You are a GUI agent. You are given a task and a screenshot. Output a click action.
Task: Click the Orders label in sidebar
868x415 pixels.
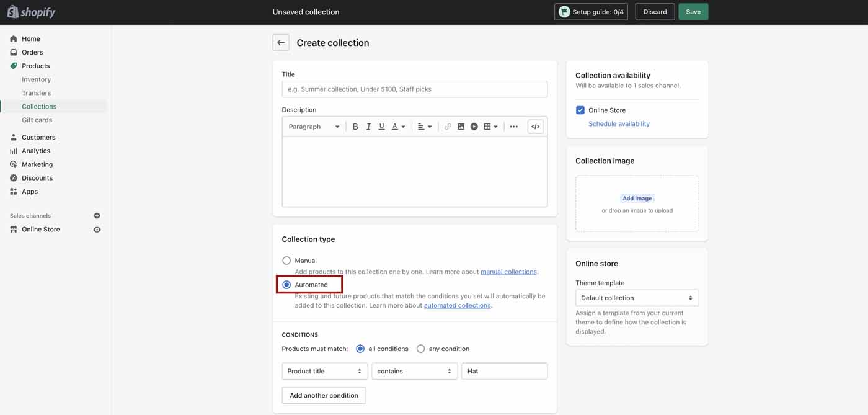click(x=32, y=52)
